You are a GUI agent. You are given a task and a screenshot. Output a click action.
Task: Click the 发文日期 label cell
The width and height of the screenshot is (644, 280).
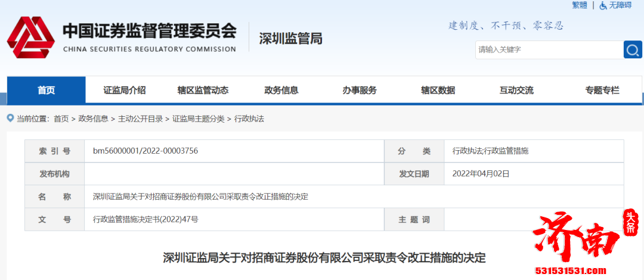point(414,174)
